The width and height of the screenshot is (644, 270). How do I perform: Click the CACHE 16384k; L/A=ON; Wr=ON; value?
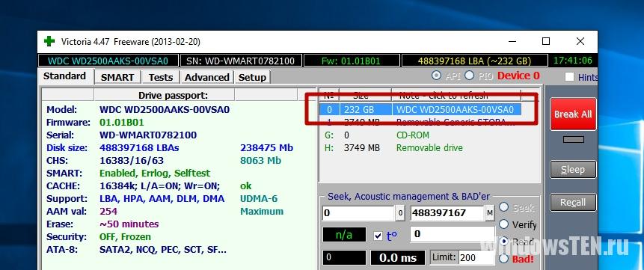160,186
